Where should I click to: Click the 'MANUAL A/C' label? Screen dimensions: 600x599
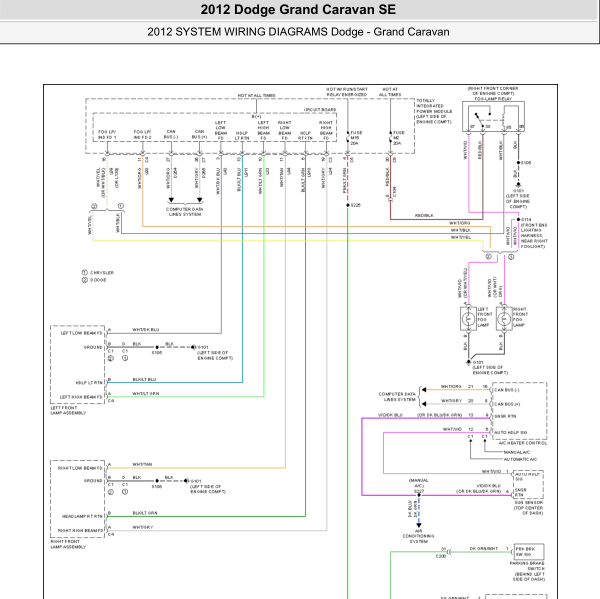pyautogui.click(x=517, y=452)
